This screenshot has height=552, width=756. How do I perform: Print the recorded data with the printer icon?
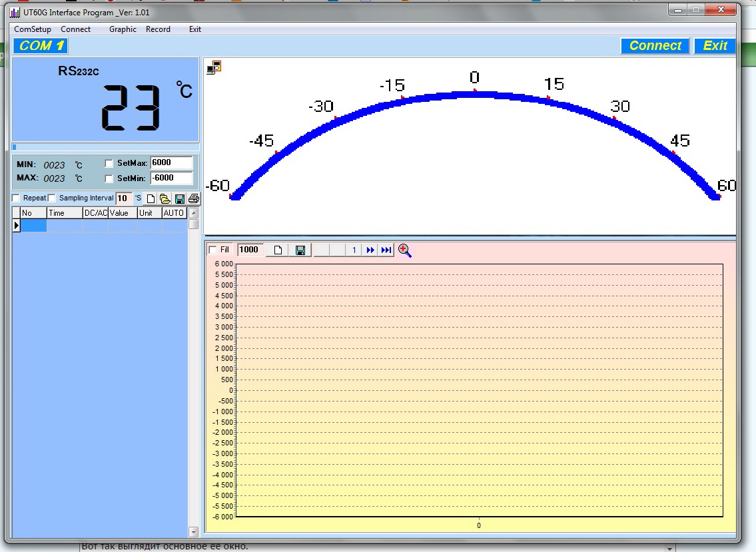click(x=194, y=198)
